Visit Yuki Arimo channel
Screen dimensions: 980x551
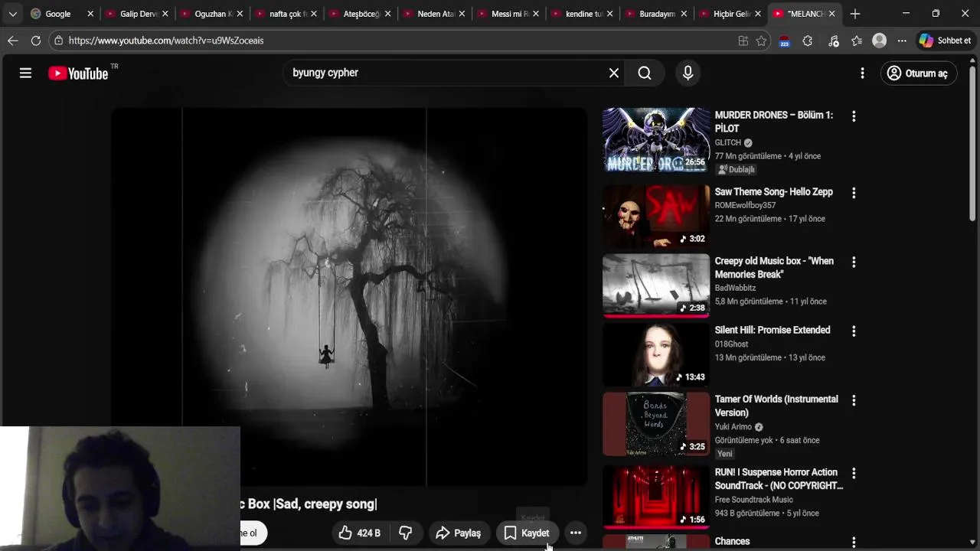click(733, 427)
